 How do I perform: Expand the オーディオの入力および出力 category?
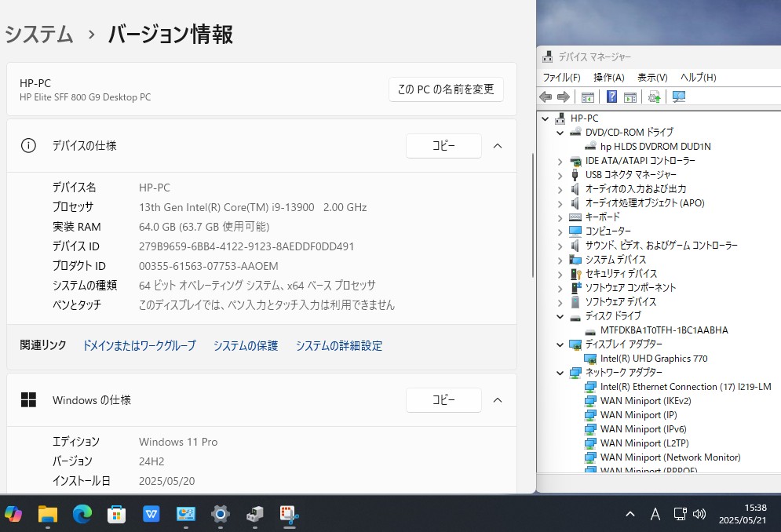pyautogui.click(x=560, y=189)
